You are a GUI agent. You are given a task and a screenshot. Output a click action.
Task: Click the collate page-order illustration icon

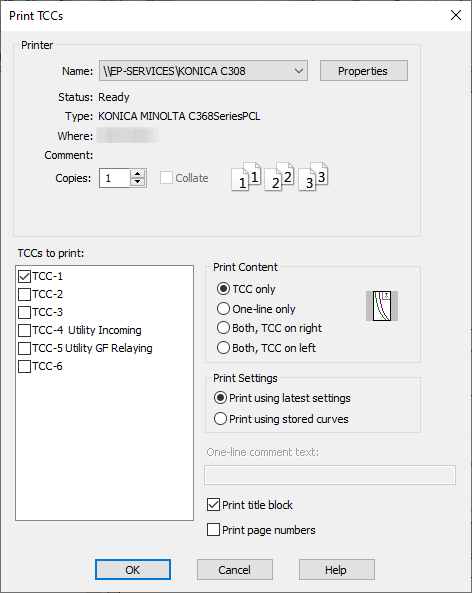pyautogui.click(x=279, y=177)
